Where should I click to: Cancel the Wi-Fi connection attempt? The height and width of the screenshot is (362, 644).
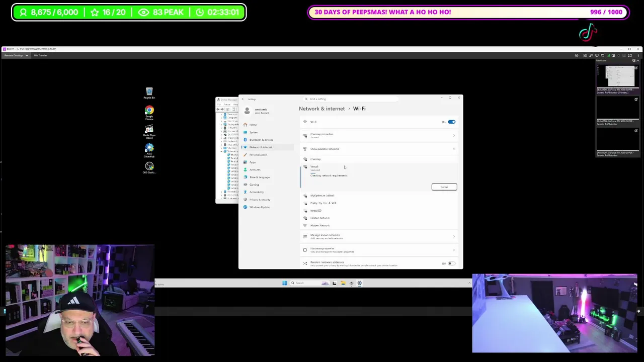(x=444, y=187)
